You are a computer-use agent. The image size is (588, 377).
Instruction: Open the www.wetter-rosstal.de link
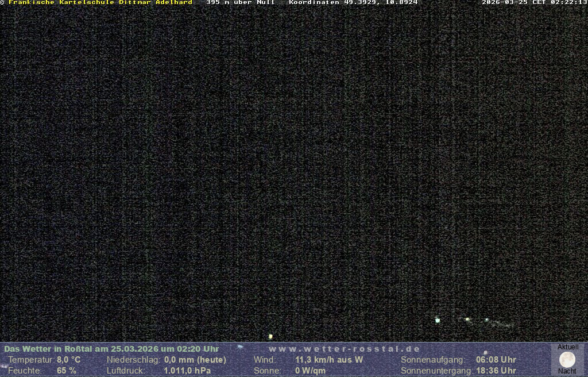345,349
